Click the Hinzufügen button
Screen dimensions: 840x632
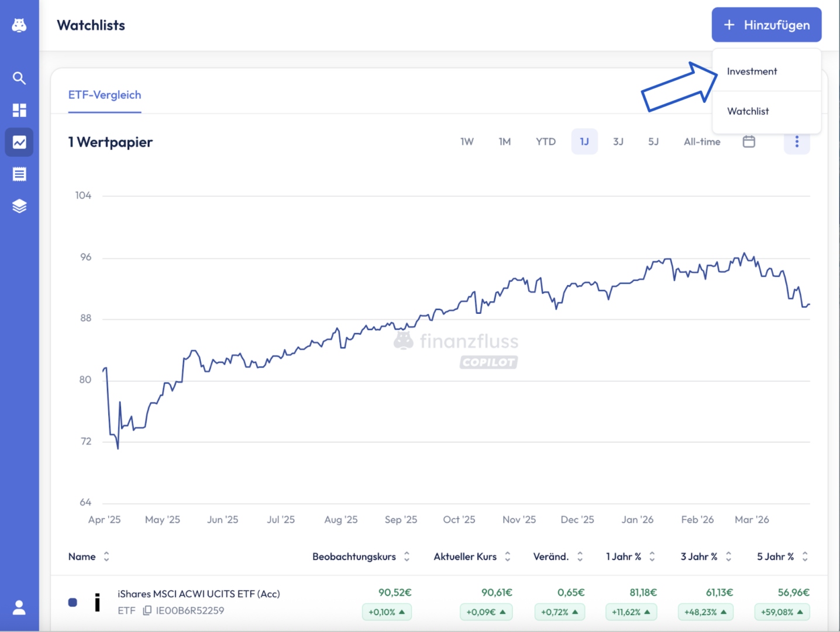[x=766, y=25]
